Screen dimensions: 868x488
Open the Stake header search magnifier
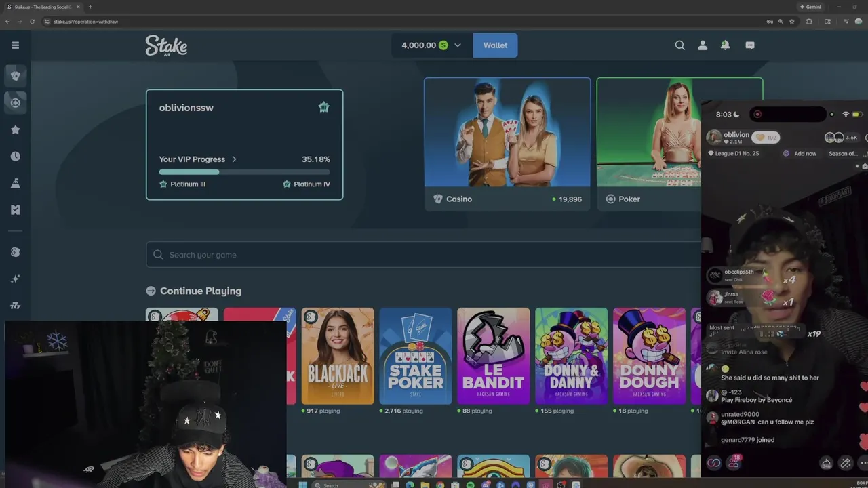pyautogui.click(x=679, y=45)
